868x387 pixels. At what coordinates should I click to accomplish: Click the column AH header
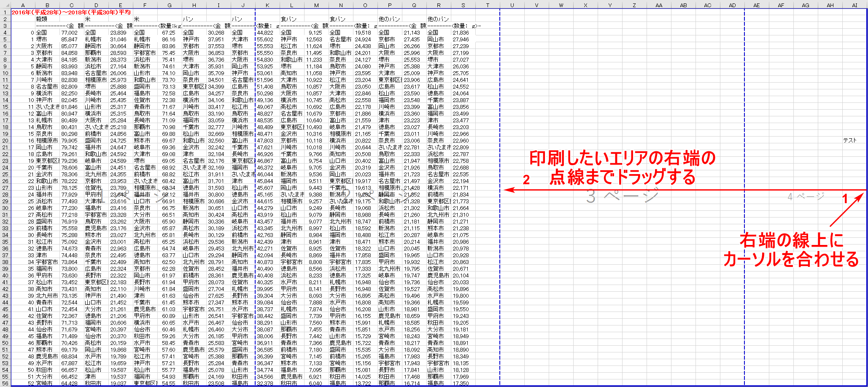(830, 5)
